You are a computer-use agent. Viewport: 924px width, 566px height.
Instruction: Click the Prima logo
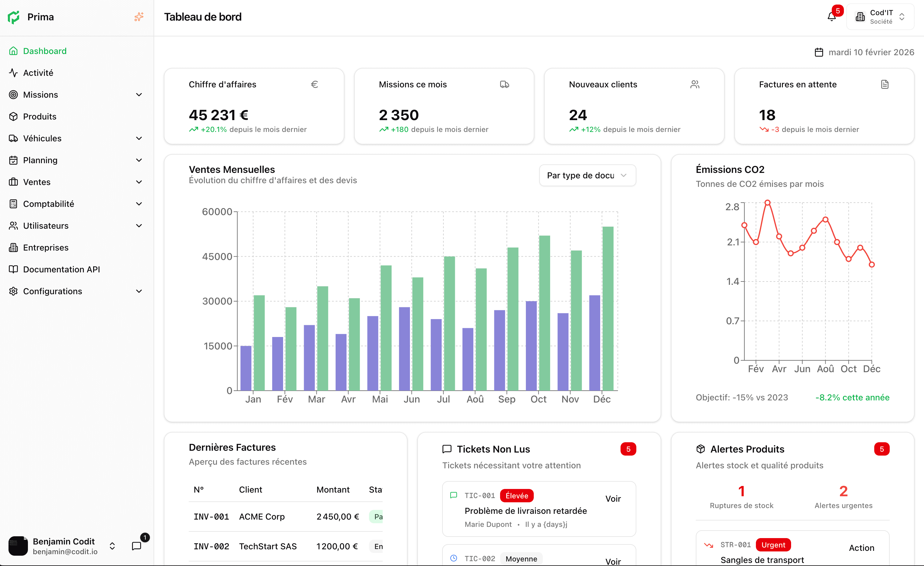pos(13,17)
